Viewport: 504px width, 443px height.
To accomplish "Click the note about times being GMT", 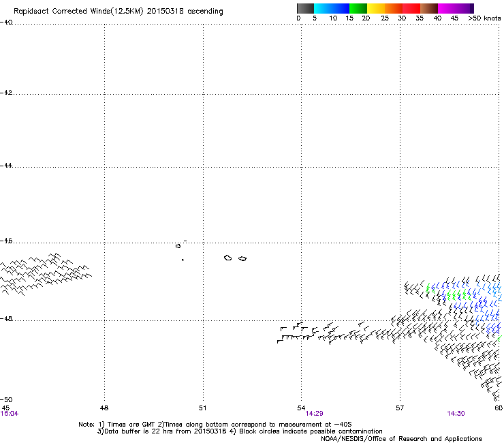I will (215, 425).
